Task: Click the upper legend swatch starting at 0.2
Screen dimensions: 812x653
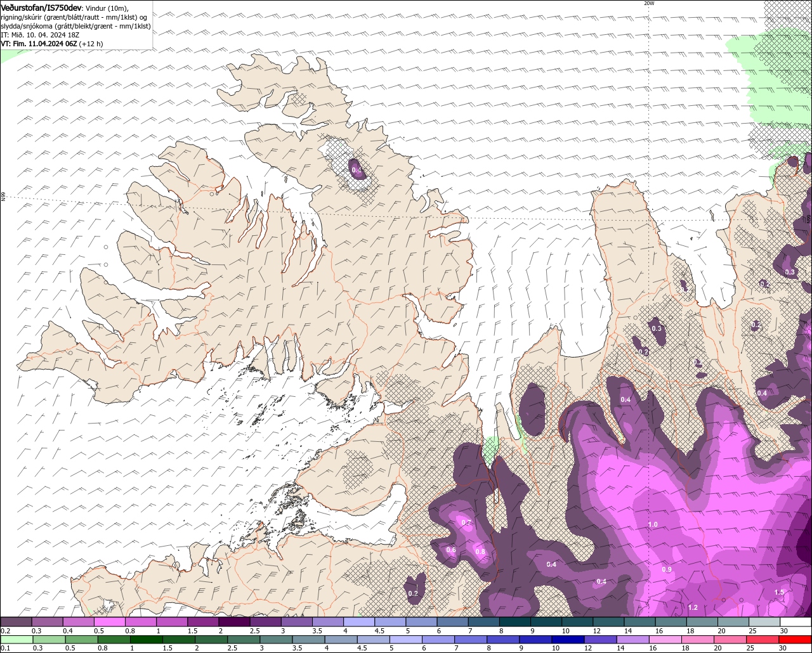Action: click(x=16, y=622)
